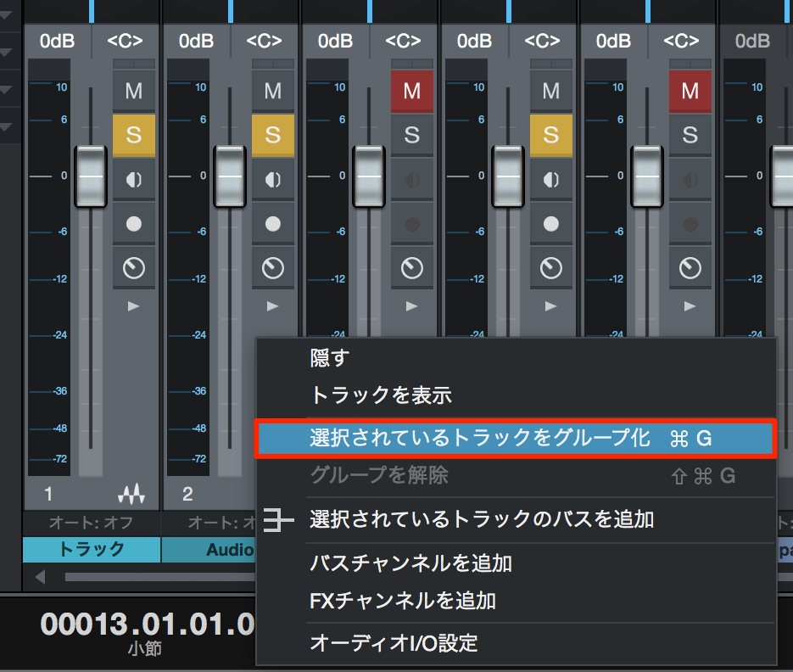Viewport: 793px width, 672px height.
Task: Arm record button on channel 2
Action: click(x=272, y=224)
